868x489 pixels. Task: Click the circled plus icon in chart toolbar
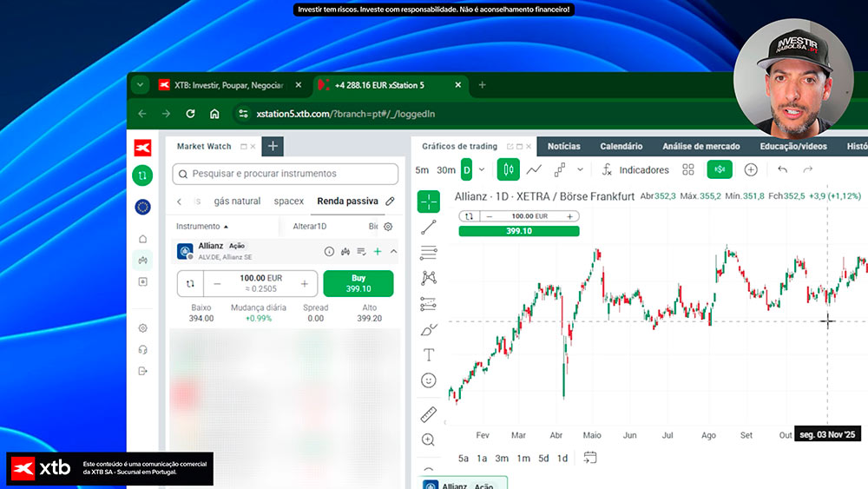(751, 170)
